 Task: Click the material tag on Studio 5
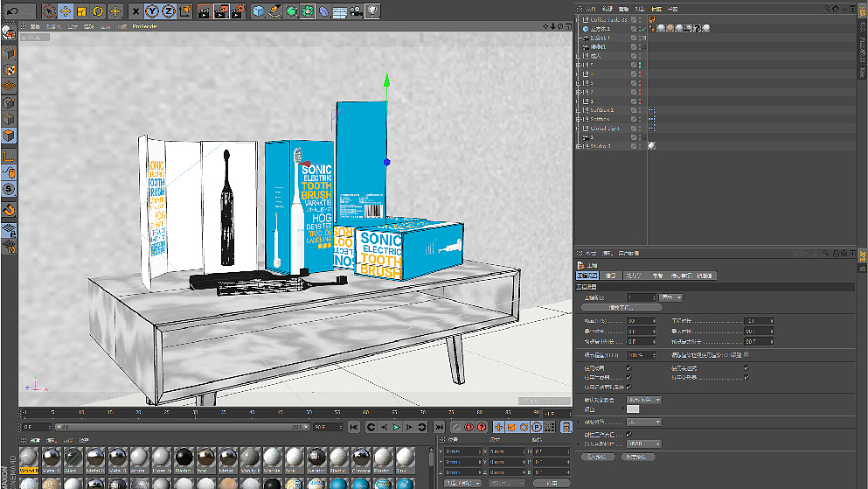(x=652, y=146)
